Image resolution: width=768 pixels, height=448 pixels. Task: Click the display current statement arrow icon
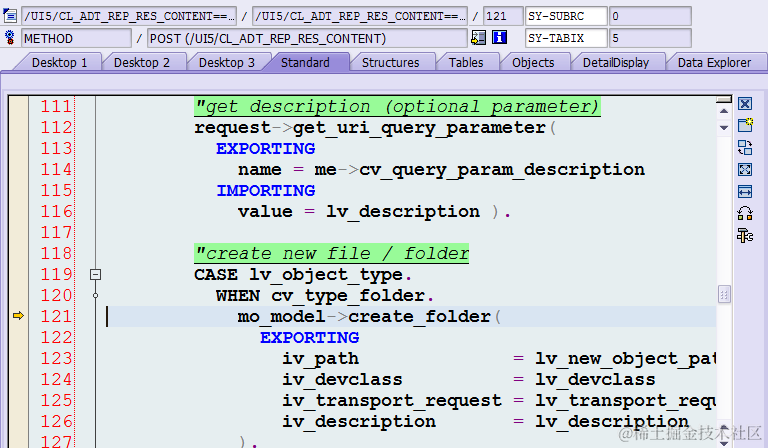tap(478, 38)
